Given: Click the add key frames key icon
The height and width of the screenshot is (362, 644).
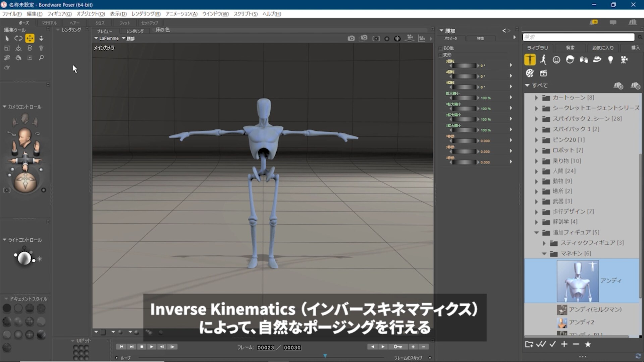Looking at the screenshot, I should point(398,347).
